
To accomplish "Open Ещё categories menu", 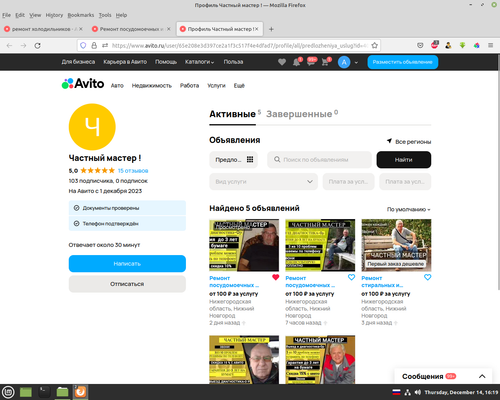I will coord(239,86).
